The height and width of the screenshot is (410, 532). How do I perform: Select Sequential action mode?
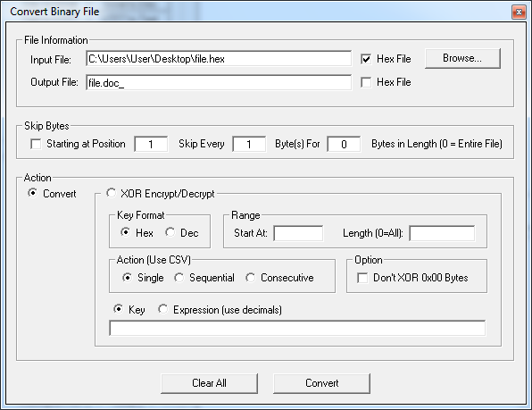[179, 278]
